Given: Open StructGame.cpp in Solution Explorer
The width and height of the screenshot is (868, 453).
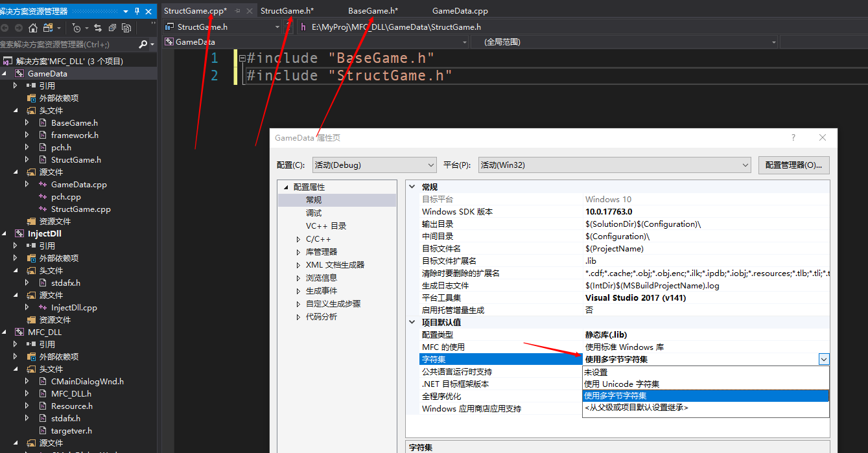Looking at the screenshot, I should pos(81,209).
